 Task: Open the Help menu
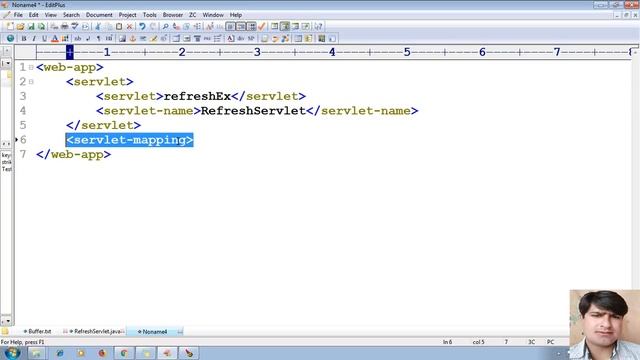click(236, 15)
